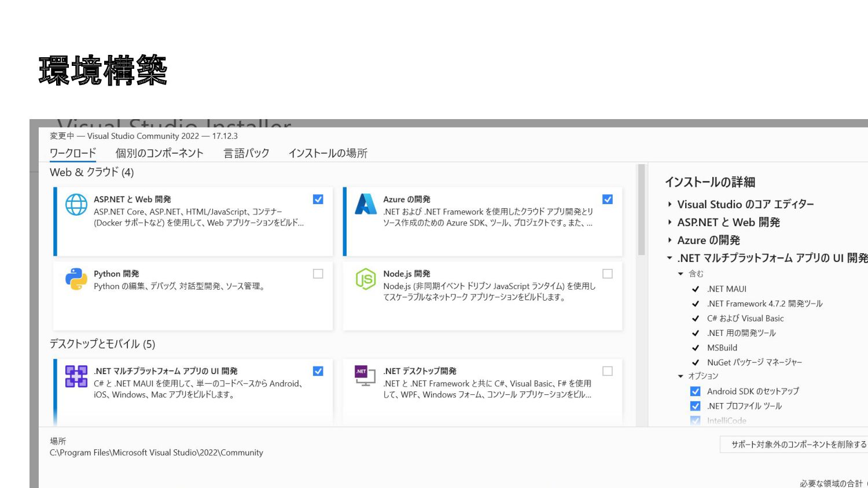Click the 変更中 Visual Studio Community 2022 title
Image resolution: width=868 pixels, height=488 pixels.
click(x=144, y=136)
